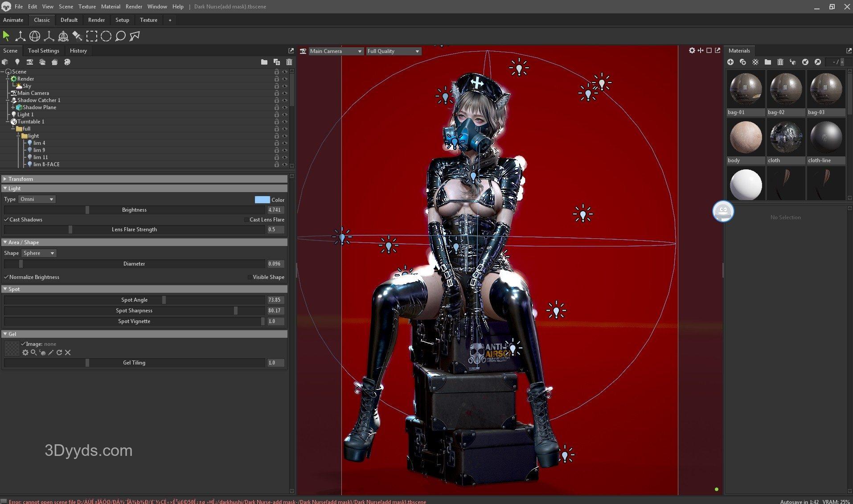Open viewport settings gear icon
Screen dimensions: 853x504
[x=692, y=50]
